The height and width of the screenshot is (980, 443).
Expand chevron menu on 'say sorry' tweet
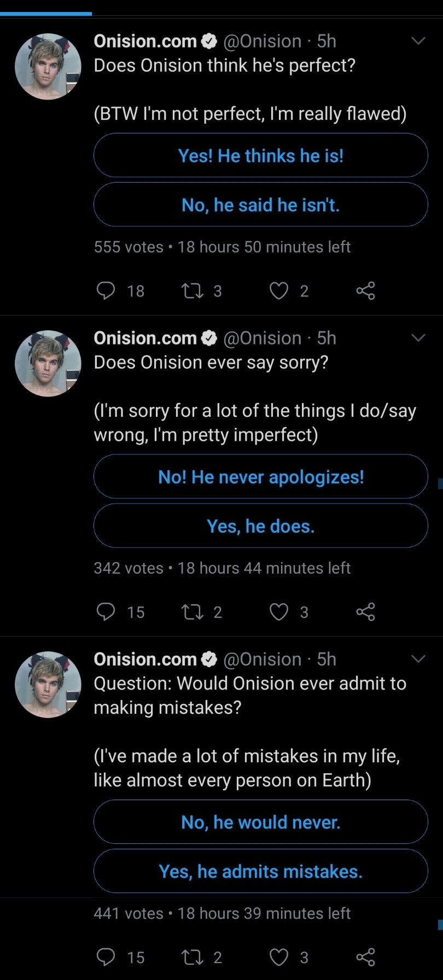click(418, 338)
